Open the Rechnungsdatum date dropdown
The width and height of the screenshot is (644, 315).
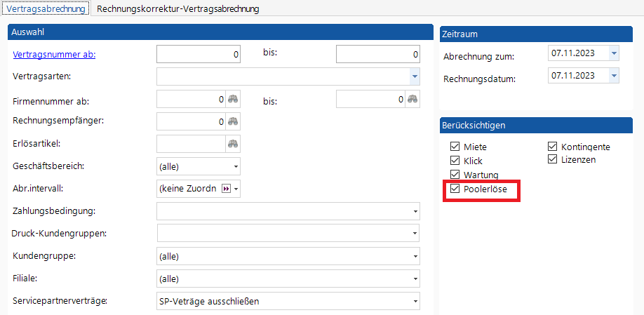614,76
